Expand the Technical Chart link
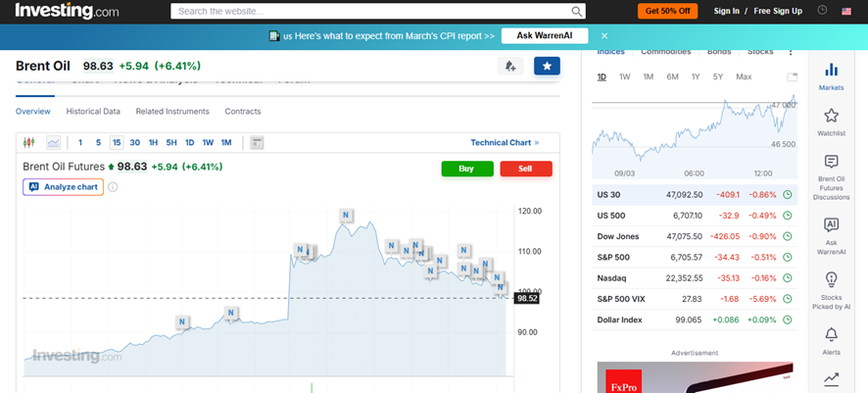 pyautogui.click(x=504, y=142)
